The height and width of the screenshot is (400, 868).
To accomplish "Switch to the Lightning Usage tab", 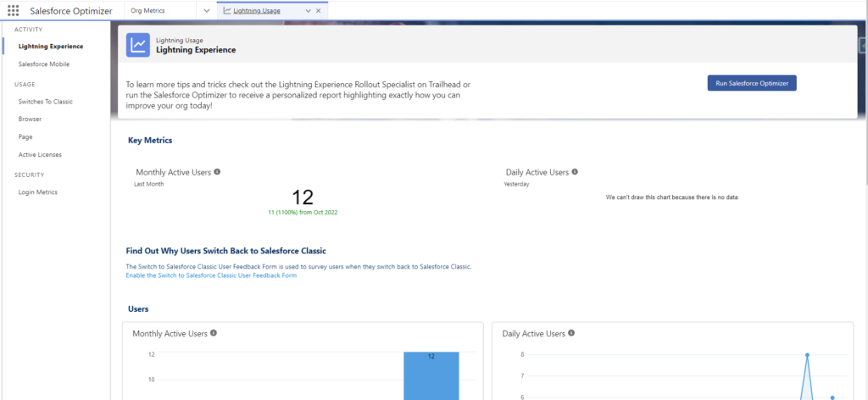I will [x=256, y=10].
